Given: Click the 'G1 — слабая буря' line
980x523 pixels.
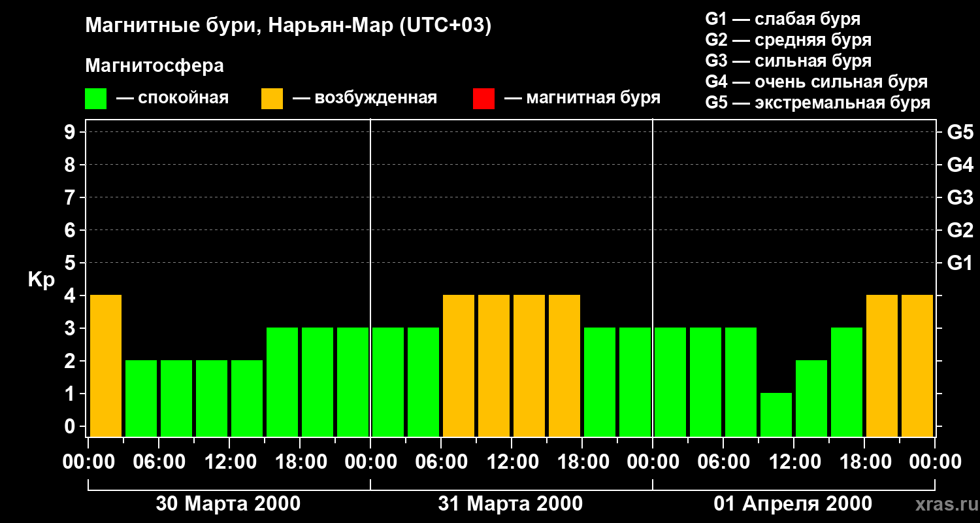Looking at the screenshot, I should 783,19.
